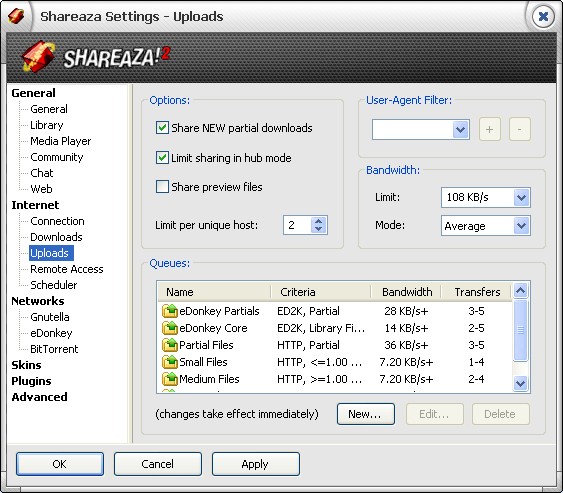Screen dimensions: 563x493
Task: Open Downloads settings page
Action: coord(56,237)
